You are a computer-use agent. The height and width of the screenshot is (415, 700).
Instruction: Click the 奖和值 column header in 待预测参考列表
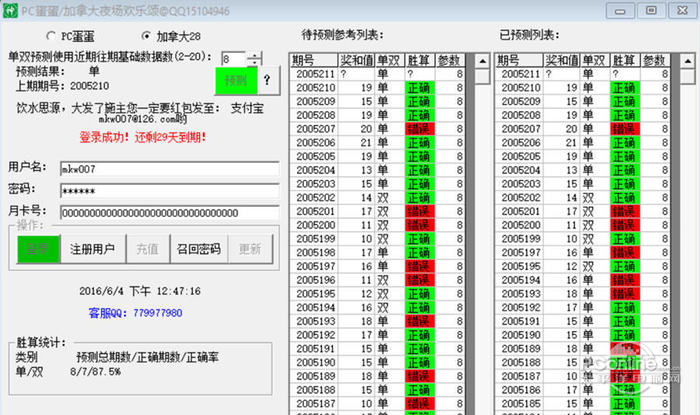(x=356, y=60)
